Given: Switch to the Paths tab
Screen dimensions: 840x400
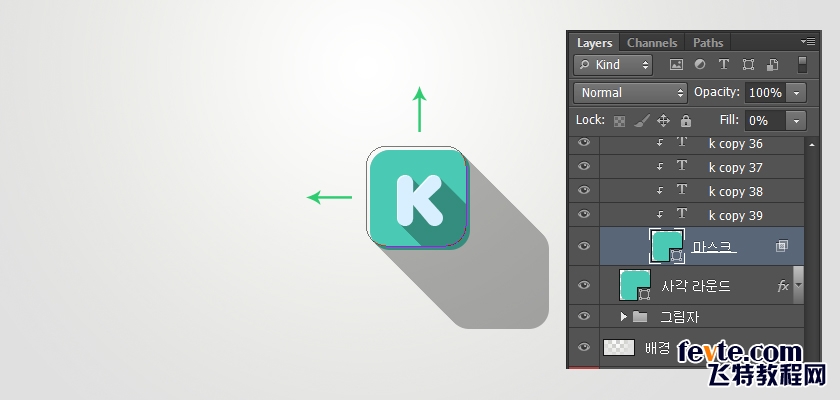Looking at the screenshot, I should 708,43.
